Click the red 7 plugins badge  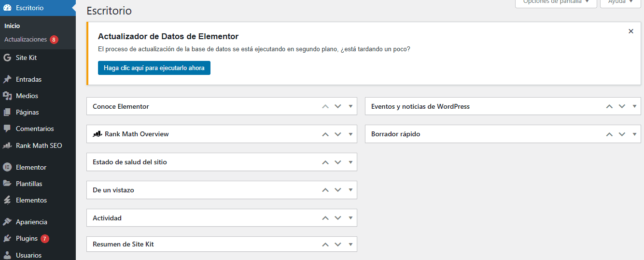pos(45,239)
